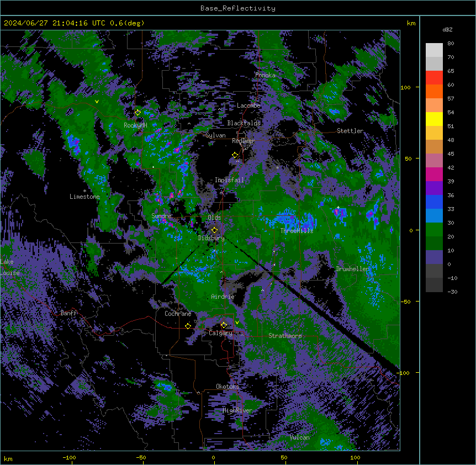The height and width of the screenshot is (465, 476).
Task: Click the Lake Louise label
Action: tap(9, 267)
